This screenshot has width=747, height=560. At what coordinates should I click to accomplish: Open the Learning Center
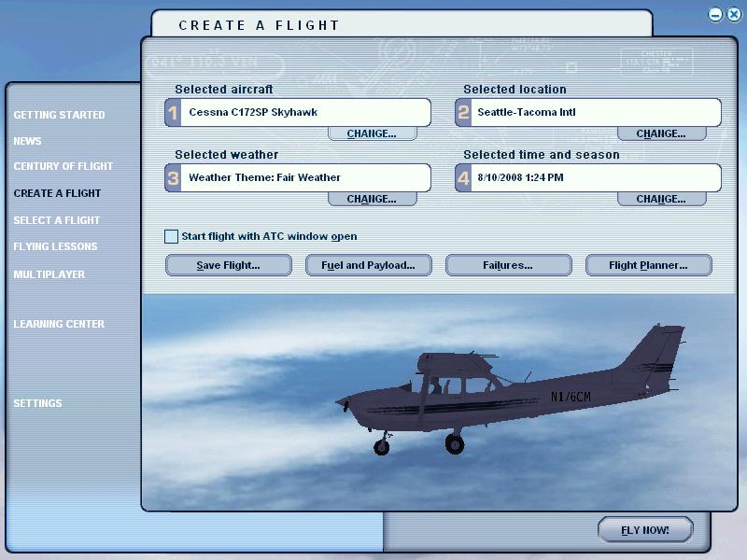tap(59, 324)
